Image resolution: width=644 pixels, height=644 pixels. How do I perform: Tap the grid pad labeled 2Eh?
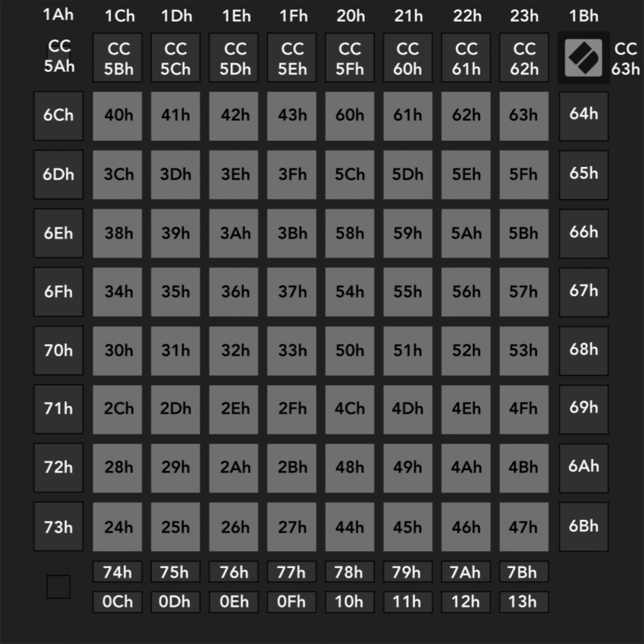[234, 409]
